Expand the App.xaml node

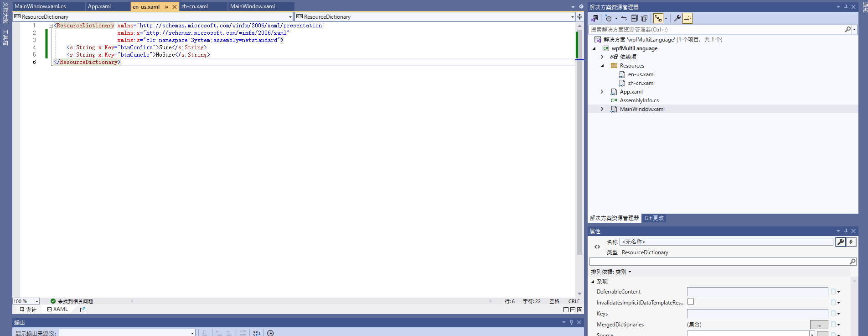[602, 92]
